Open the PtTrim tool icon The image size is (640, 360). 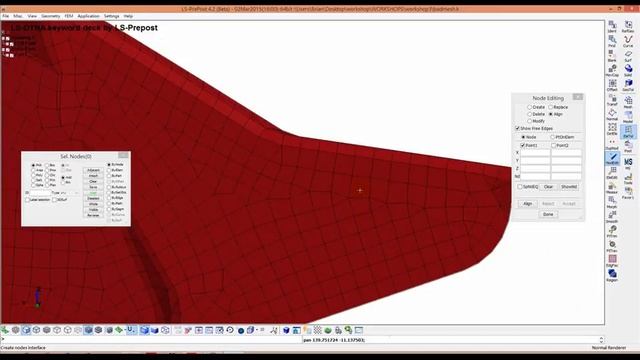(x=612, y=231)
